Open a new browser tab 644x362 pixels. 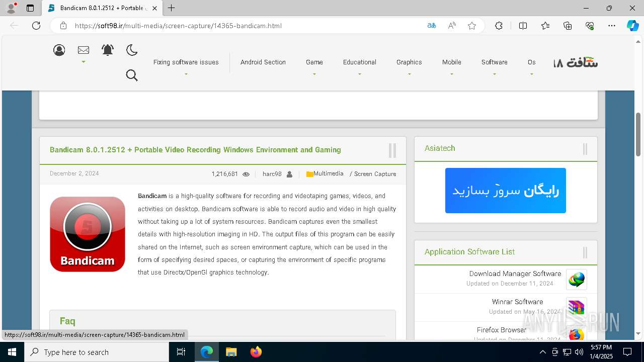click(172, 8)
